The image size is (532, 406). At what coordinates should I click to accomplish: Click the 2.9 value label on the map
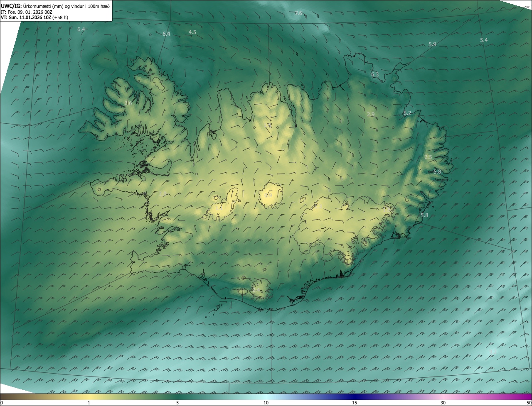[371, 114]
